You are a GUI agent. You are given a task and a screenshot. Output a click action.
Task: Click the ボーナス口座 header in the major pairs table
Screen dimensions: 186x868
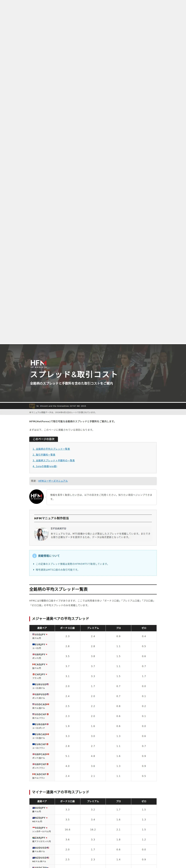[68, 628]
